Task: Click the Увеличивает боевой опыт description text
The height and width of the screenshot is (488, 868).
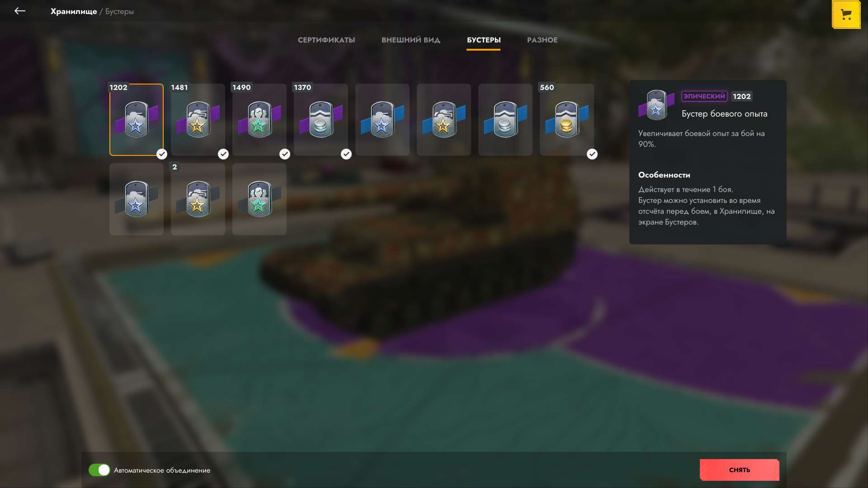Action: point(701,139)
